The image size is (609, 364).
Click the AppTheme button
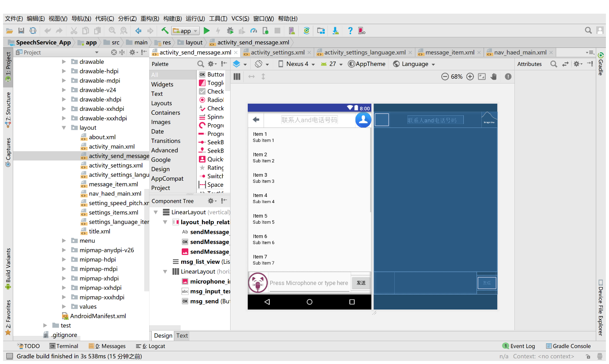pyautogui.click(x=367, y=64)
